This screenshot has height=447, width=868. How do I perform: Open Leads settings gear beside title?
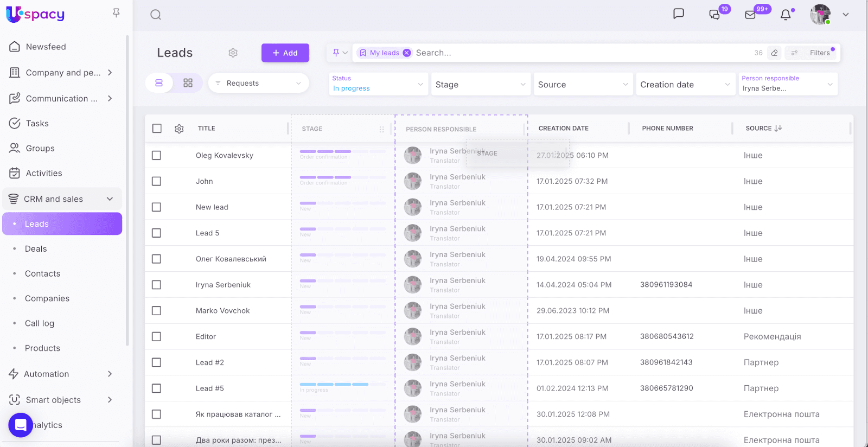click(233, 53)
